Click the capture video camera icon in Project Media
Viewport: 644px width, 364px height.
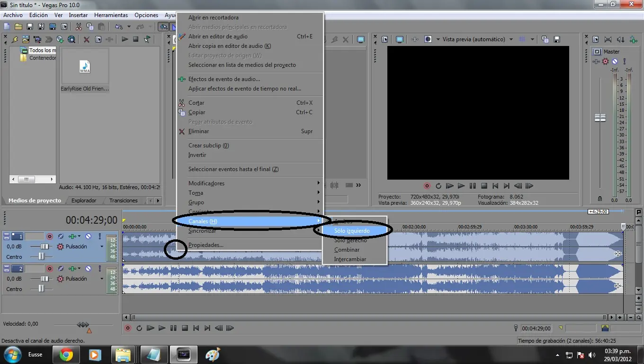point(37,39)
